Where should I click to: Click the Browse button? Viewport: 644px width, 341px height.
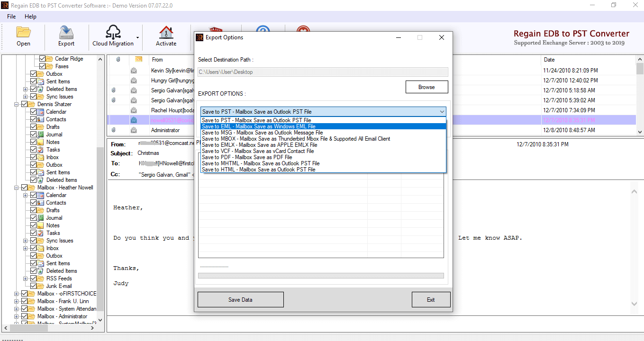(x=426, y=87)
